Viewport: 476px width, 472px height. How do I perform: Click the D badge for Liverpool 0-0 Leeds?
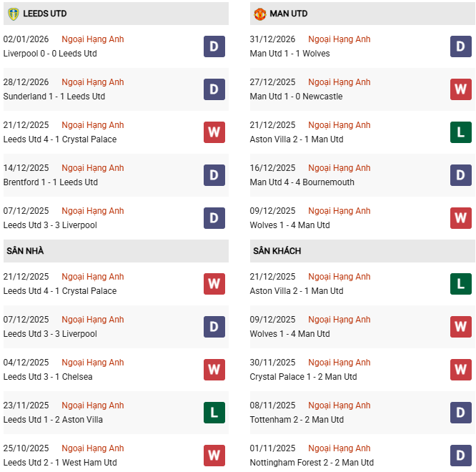[214, 46]
